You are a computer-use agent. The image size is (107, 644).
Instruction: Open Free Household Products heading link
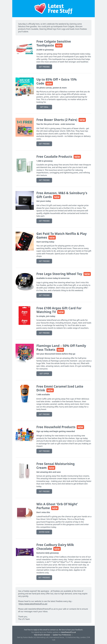[x=56, y=427]
